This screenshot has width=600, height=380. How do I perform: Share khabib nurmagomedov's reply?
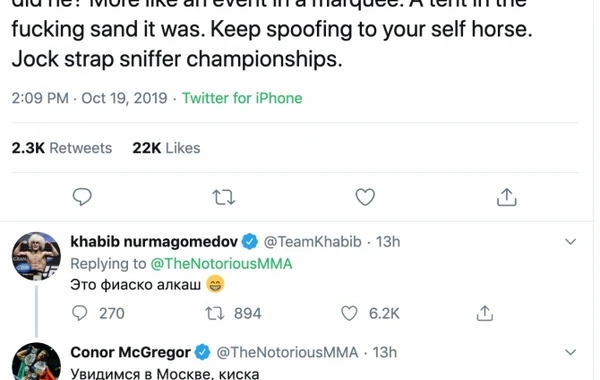coord(484,313)
